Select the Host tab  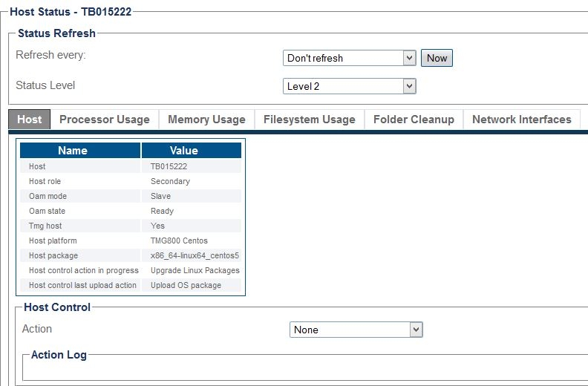30,120
